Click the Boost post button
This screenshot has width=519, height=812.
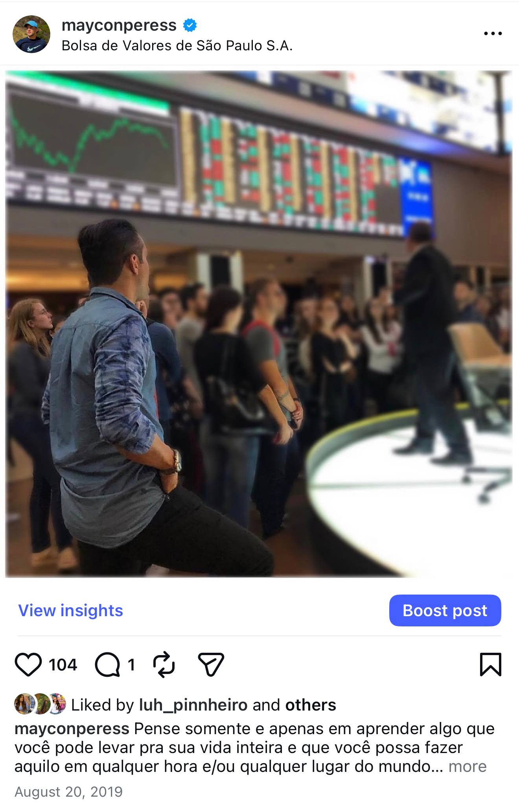coord(445,610)
